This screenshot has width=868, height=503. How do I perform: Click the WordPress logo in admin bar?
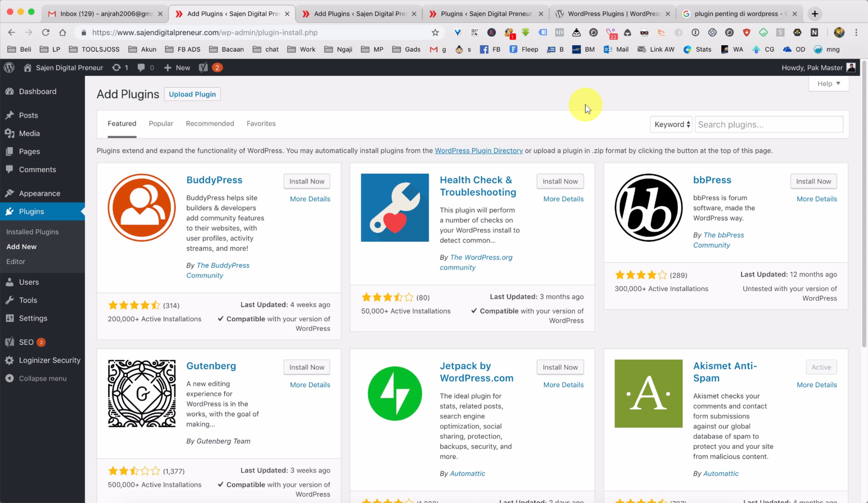tap(9, 67)
